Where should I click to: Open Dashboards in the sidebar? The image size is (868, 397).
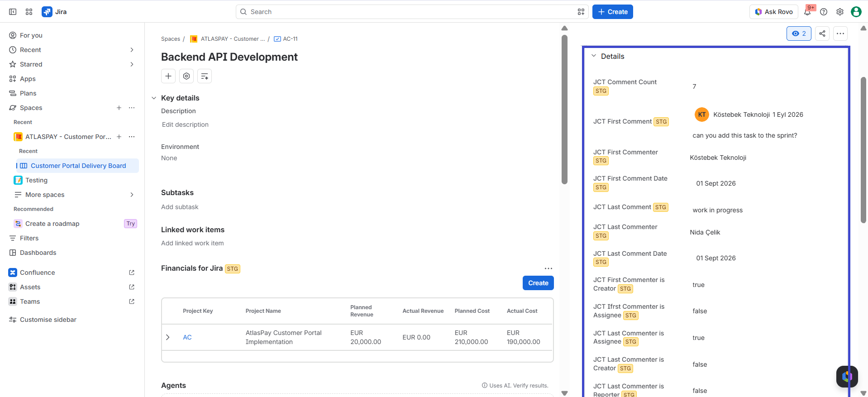click(x=72, y=253)
